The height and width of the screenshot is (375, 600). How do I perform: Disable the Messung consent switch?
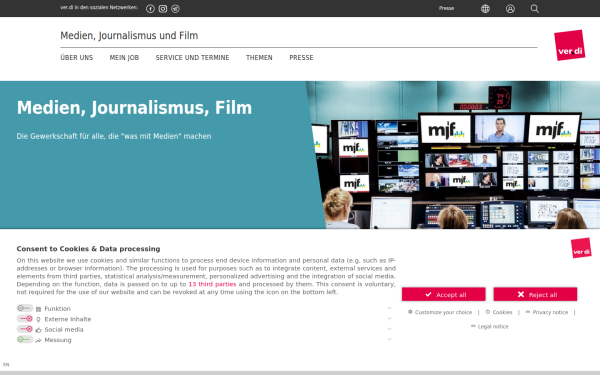25,339
